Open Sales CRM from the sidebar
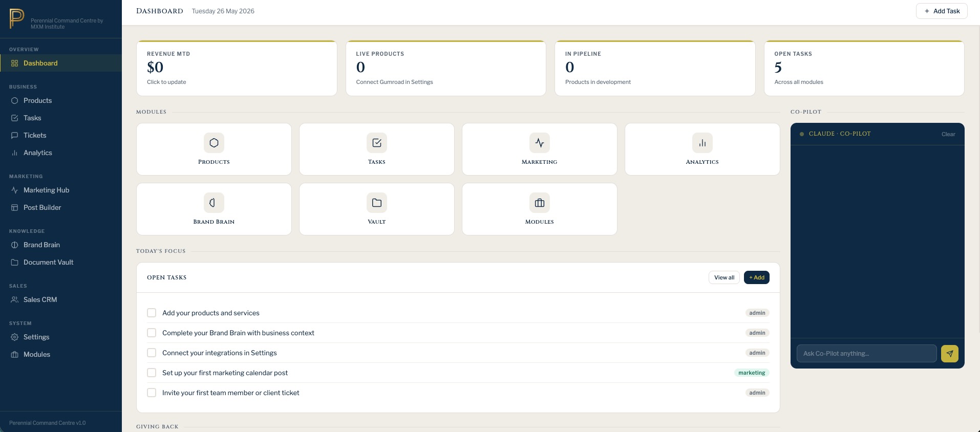The width and height of the screenshot is (980, 432). (61, 299)
